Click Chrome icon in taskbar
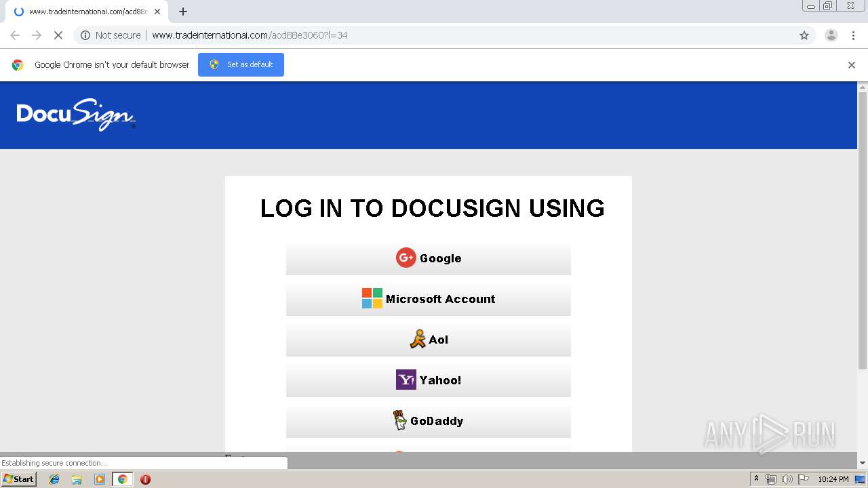Image resolution: width=868 pixels, height=488 pixels. point(122,479)
